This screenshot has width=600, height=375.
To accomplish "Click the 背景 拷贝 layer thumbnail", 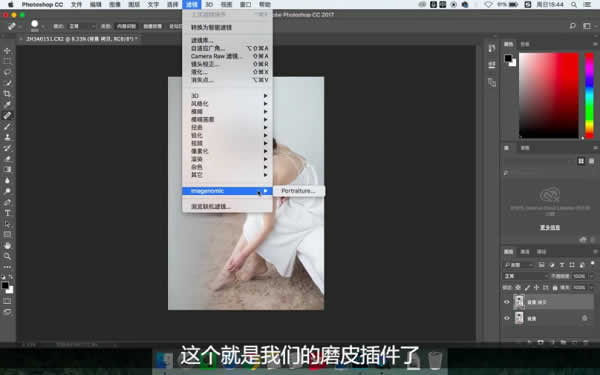I will click(519, 302).
